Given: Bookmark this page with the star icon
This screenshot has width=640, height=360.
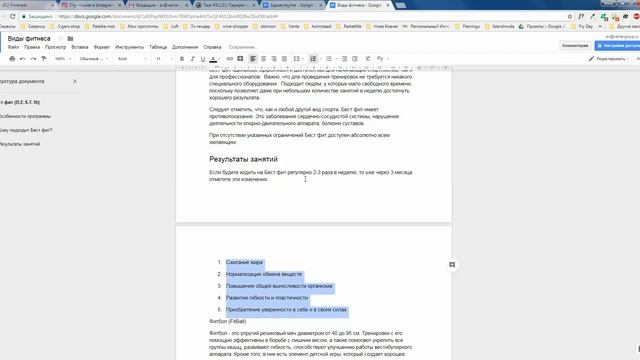Looking at the screenshot, I should (x=570, y=16).
